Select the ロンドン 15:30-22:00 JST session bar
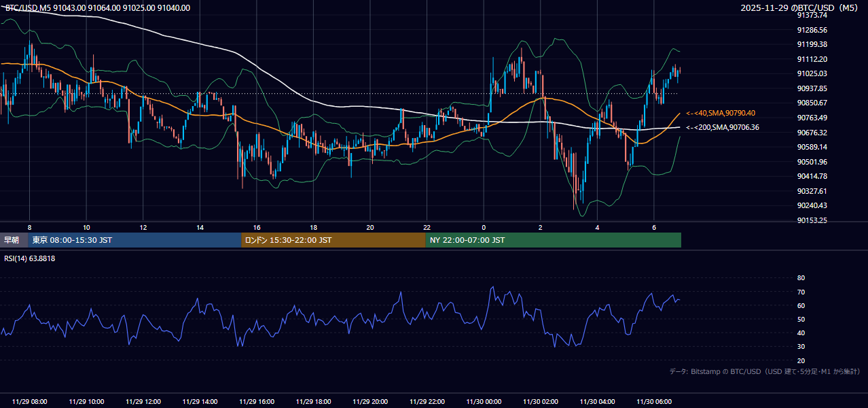Viewport: 868px width, 408px height. pos(333,240)
